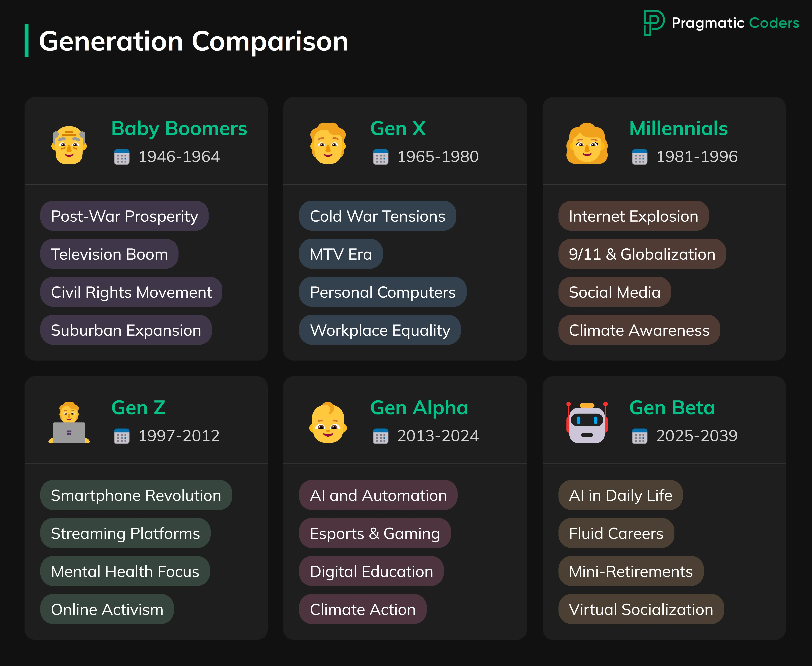Click the Baby Boomers old man emoji
Screen dimensions: 812x666
pos(69,145)
